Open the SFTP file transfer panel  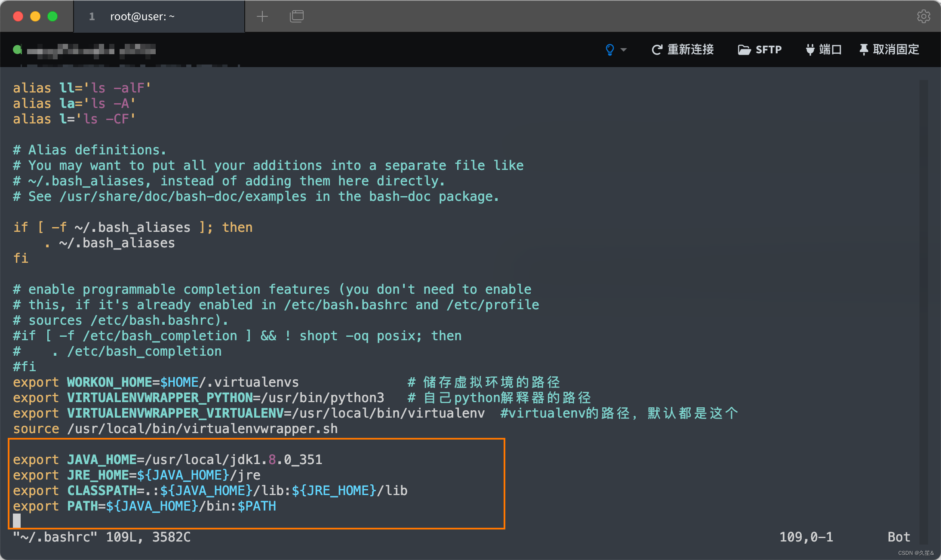[x=760, y=49]
